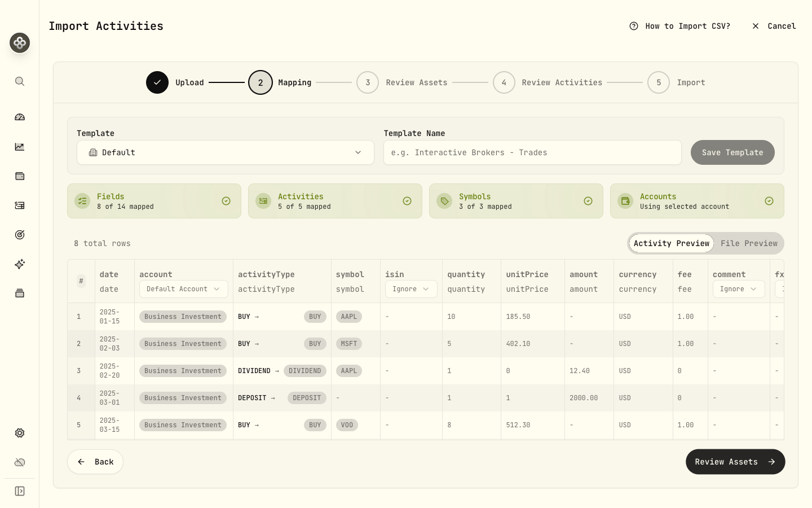Screen dimensions: 812x508
Task: Click the cloud sync off icon
Action: (20, 462)
